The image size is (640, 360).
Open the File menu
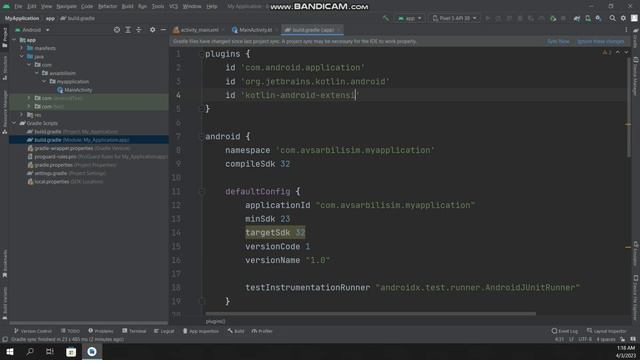point(18,7)
